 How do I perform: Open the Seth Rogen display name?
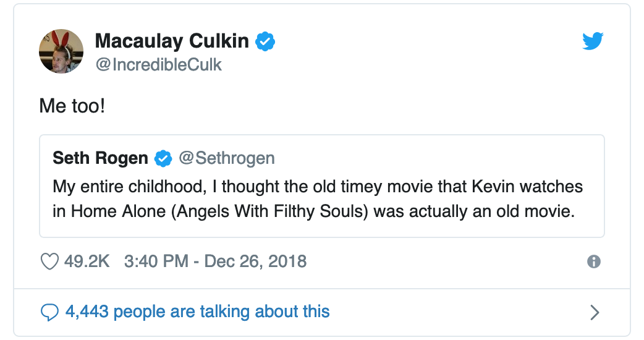pos(101,158)
